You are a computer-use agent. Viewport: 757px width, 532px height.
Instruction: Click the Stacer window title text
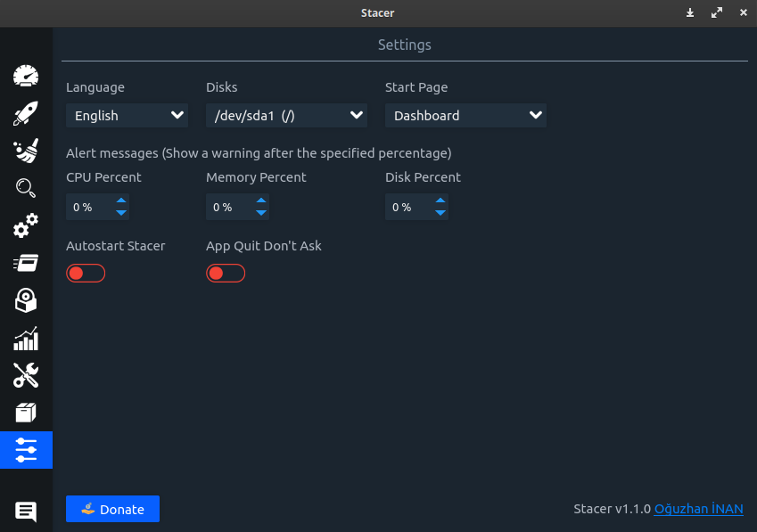pos(377,13)
